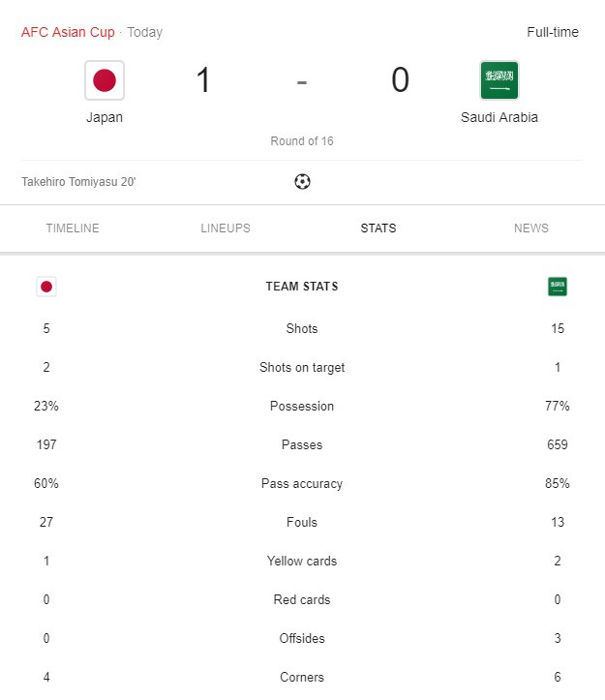Click the soccer ball goal icon
This screenshot has height=700, width=605.
click(x=302, y=181)
